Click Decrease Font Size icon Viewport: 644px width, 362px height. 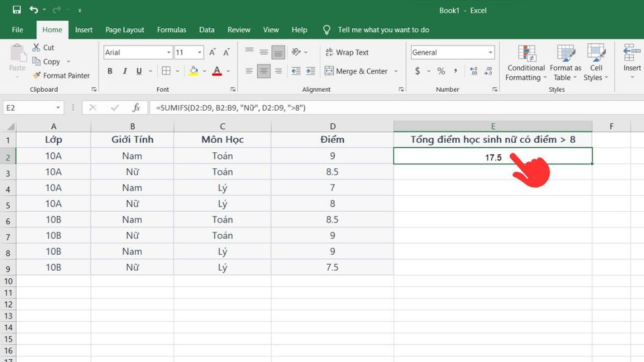tap(226, 52)
